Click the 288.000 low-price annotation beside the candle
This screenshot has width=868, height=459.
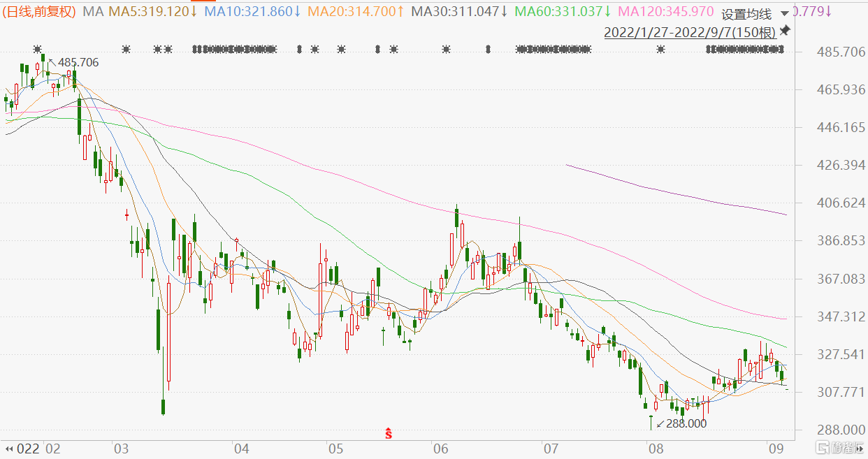(686, 423)
